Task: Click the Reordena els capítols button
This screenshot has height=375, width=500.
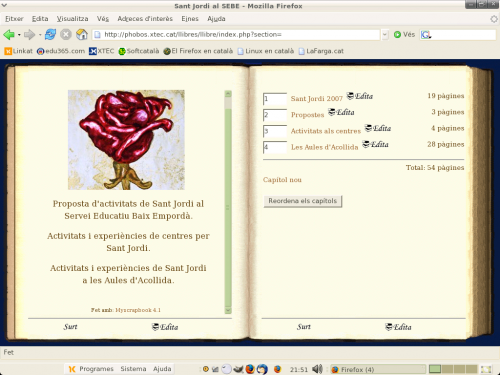Action: (x=303, y=201)
